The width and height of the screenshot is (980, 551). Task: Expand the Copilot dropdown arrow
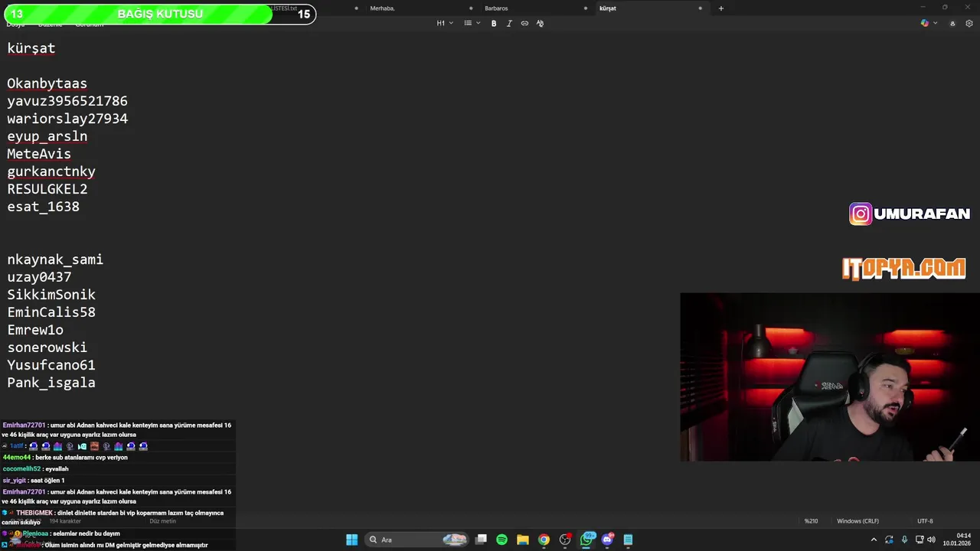(x=936, y=24)
